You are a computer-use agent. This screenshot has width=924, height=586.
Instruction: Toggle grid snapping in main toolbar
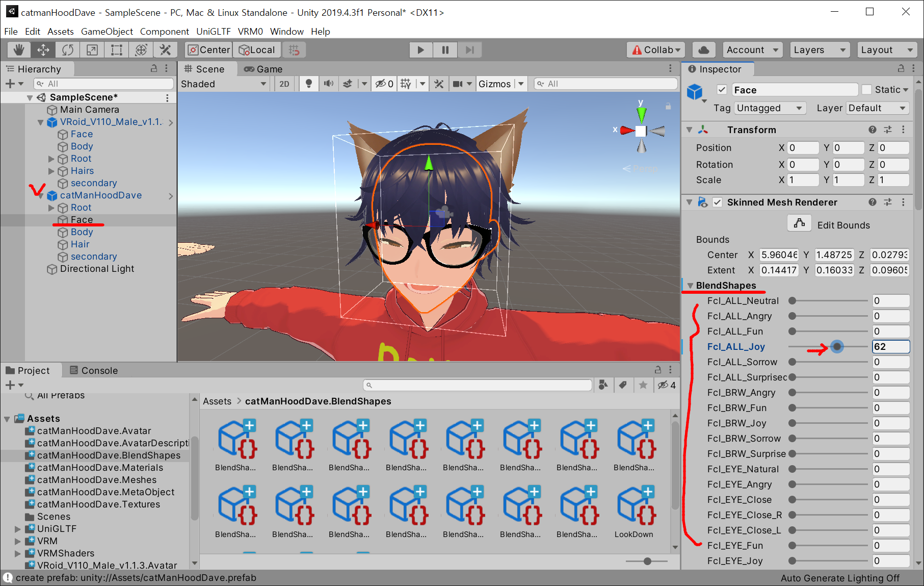pos(294,50)
